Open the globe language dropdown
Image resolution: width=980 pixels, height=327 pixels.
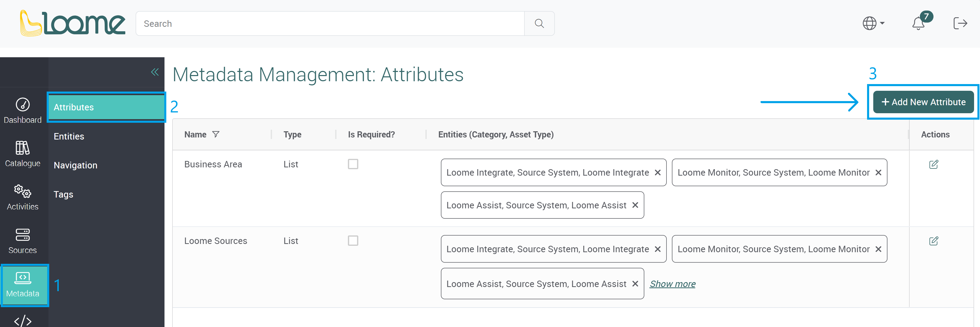click(873, 24)
